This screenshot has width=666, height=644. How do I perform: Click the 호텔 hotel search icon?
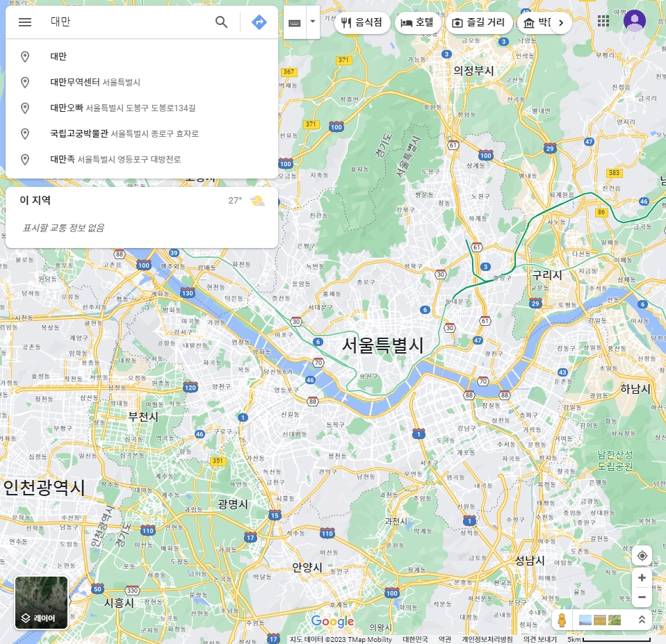pos(405,23)
